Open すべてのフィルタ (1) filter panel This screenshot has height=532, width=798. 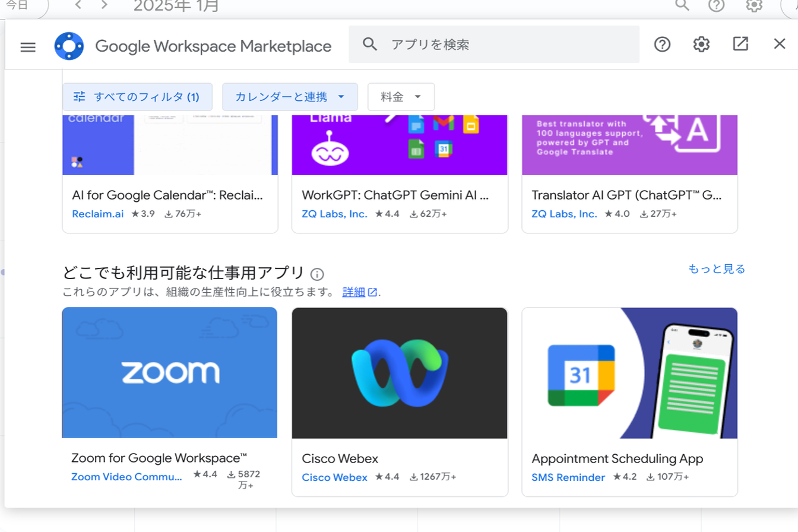137,97
